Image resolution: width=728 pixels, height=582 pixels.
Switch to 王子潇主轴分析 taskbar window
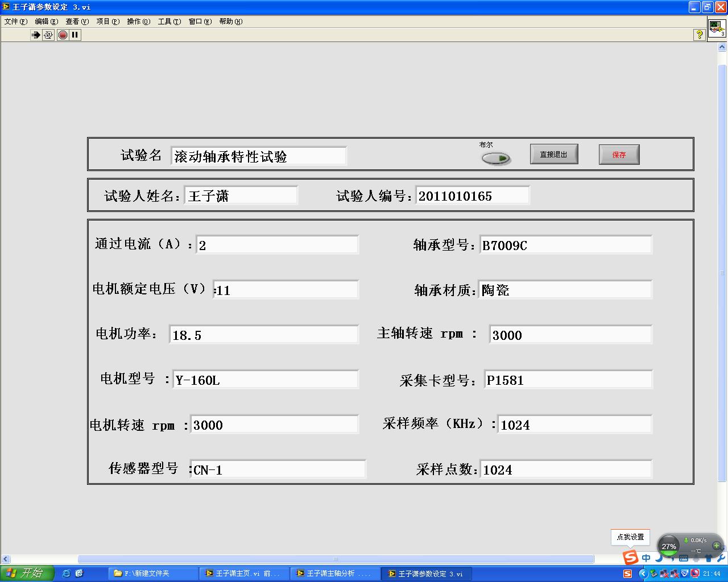336,573
